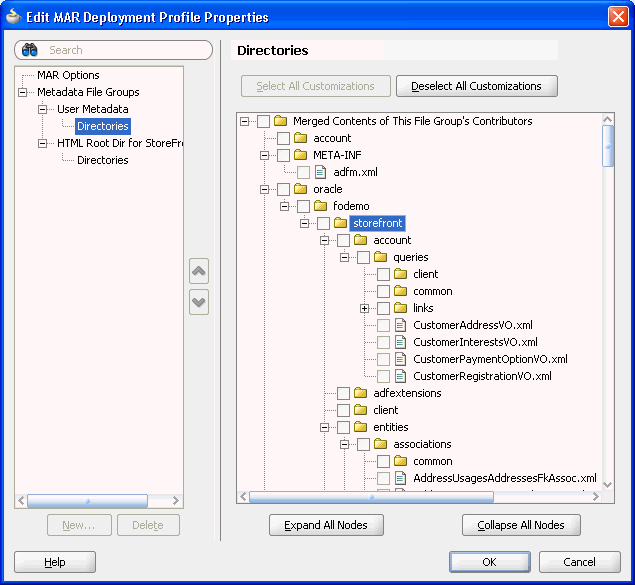
Task: Click the directory tree vertical scrollbar thumb
Action: tap(607, 146)
